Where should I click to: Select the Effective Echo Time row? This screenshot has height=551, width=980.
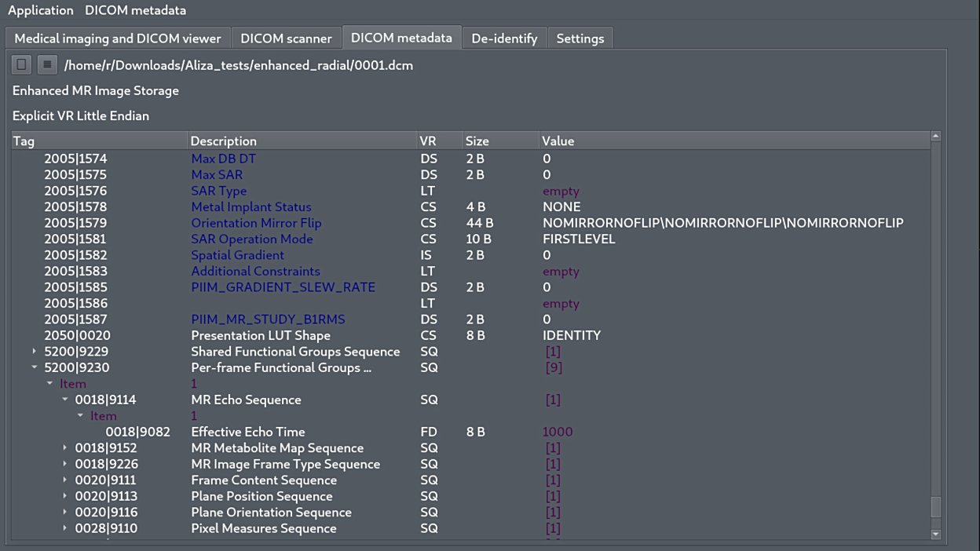(x=247, y=432)
